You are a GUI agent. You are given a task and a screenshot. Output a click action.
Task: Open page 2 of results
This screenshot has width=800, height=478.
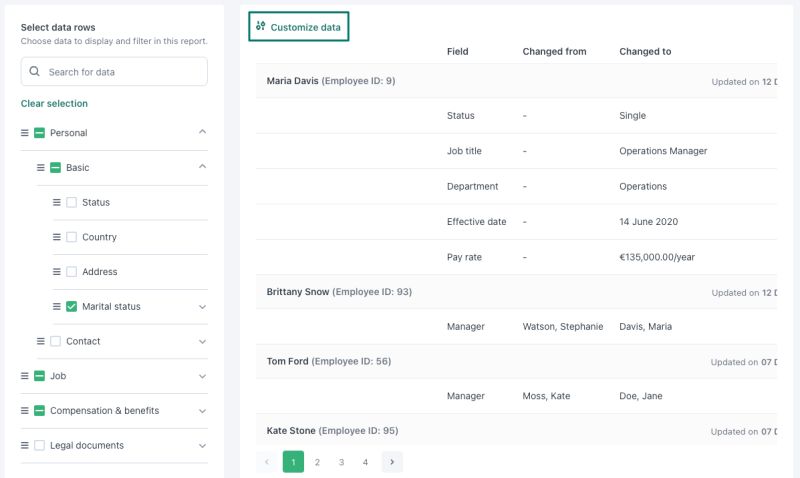tap(317, 462)
